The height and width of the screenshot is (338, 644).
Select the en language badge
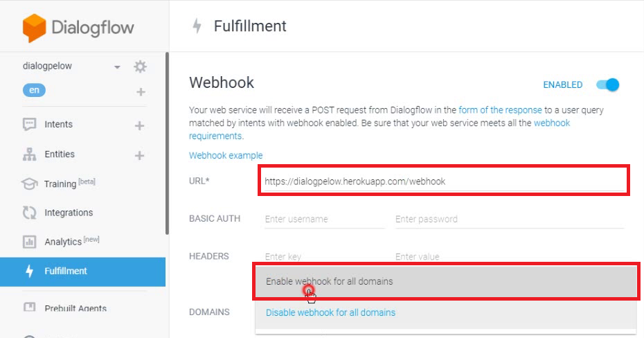click(x=34, y=90)
